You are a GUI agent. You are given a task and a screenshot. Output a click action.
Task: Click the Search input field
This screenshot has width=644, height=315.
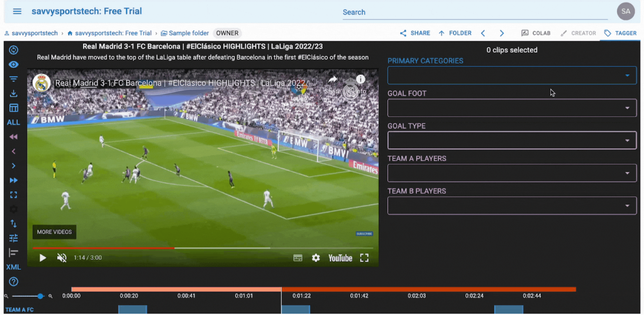475,12
